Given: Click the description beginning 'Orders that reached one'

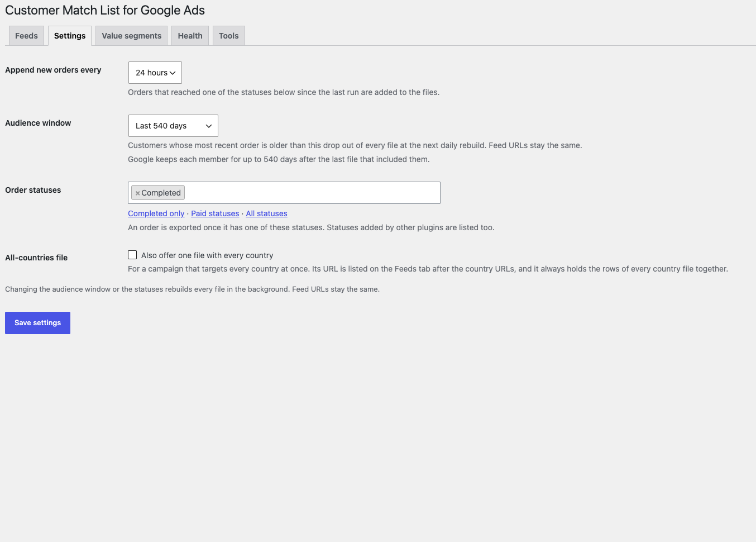Looking at the screenshot, I should (284, 92).
